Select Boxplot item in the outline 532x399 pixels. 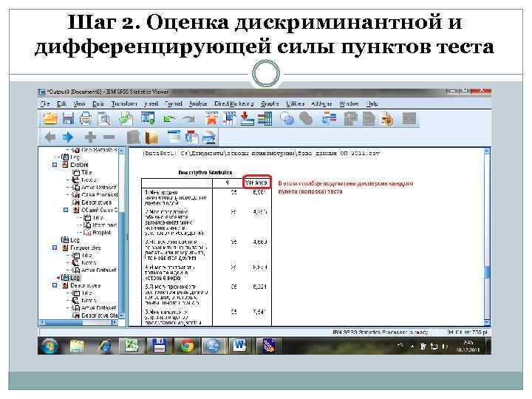101,233
